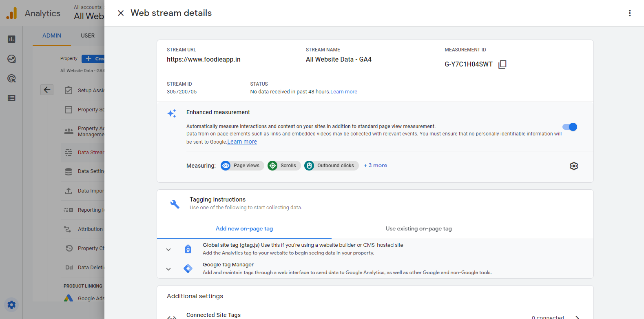Screen dimensions: 644x319
Task: Open enhanced measurement settings gear
Action: pos(574,166)
